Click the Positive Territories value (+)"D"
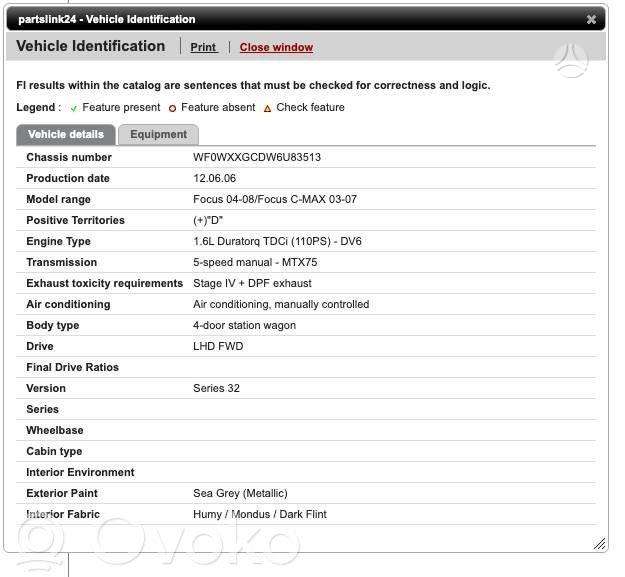This screenshot has height=577, width=625. 208,220
